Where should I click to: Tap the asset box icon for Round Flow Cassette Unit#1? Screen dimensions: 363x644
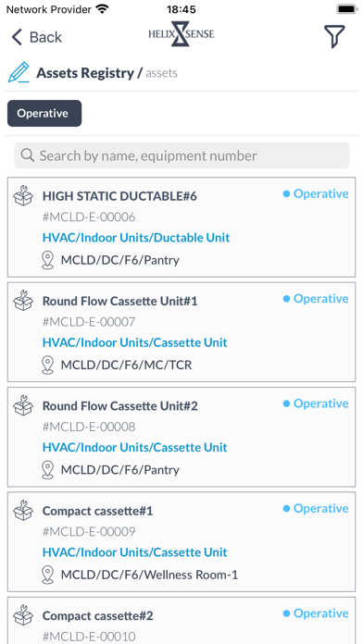pyautogui.click(x=23, y=300)
